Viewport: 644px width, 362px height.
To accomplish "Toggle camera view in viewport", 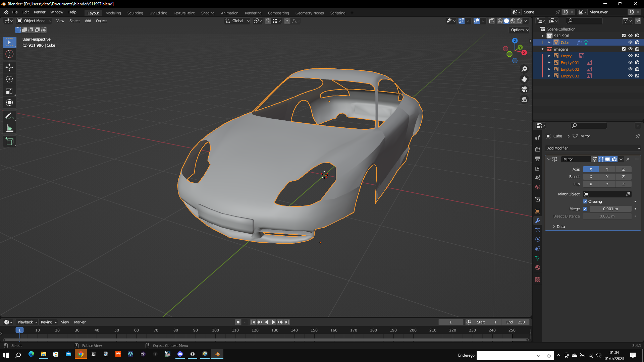I will pos(524,89).
